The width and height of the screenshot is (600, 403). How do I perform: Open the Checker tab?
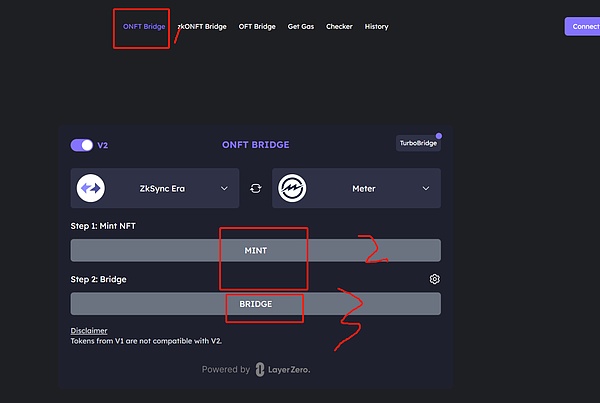coord(339,26)
